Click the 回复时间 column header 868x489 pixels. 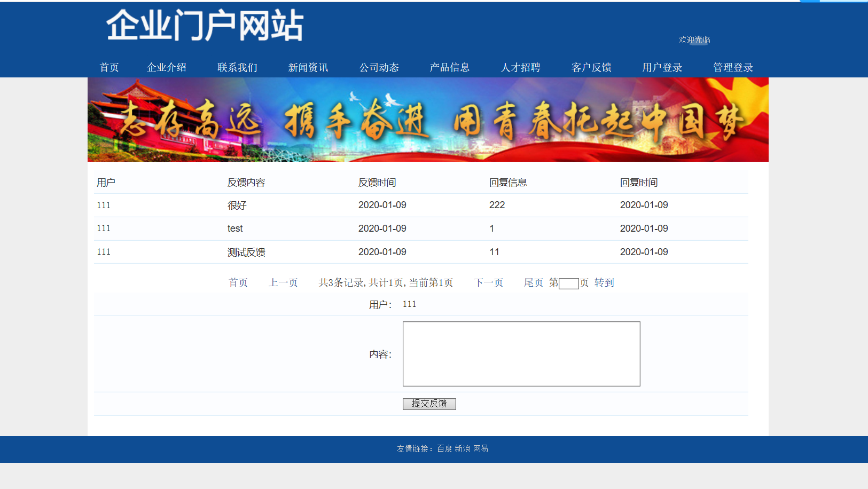click(x=639, y=183)
